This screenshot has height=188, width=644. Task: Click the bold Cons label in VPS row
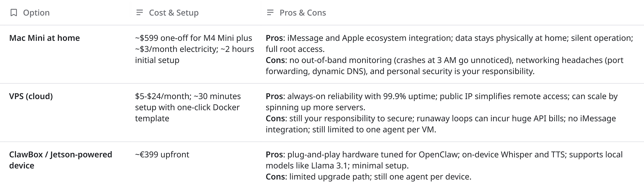(275, 119)
